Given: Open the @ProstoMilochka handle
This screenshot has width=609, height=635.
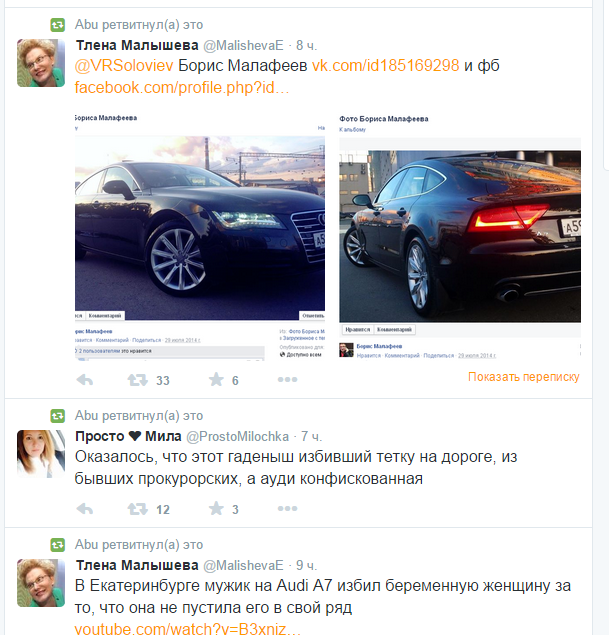Looking at the screenshot, I should (237, 436).
